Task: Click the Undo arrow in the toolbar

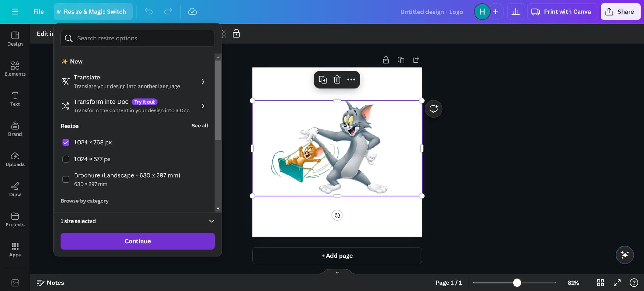Action: (x=148, y=12)
